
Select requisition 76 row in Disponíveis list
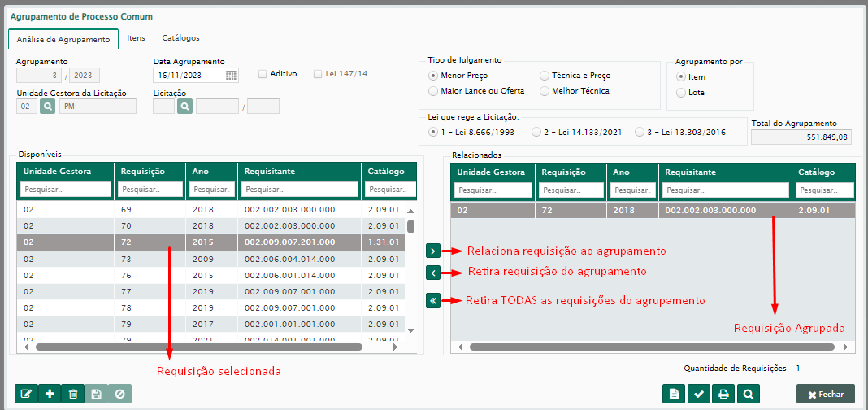pos(211,276)
